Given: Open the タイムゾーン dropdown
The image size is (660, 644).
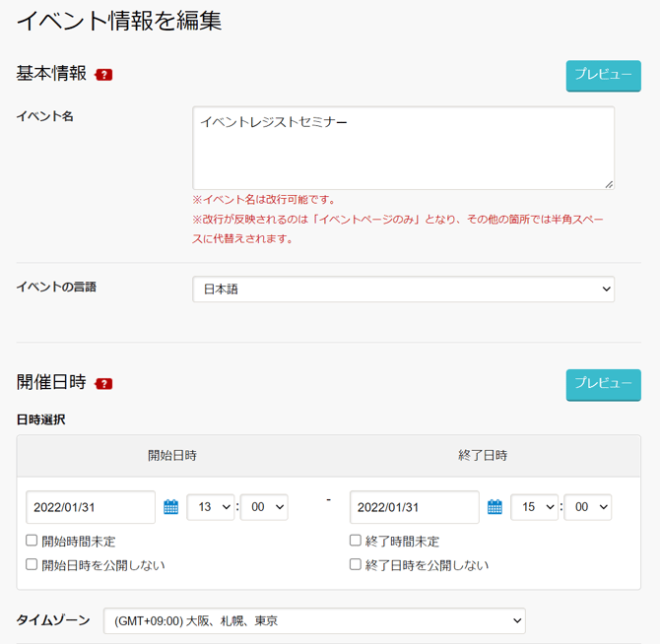Looking at the screenshot, I should point(314,620).
